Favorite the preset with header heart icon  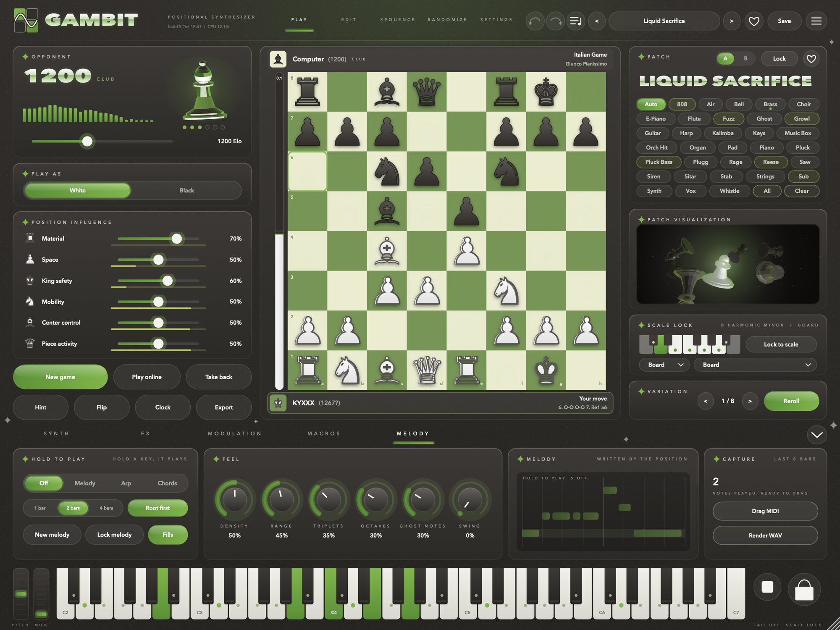754,21
